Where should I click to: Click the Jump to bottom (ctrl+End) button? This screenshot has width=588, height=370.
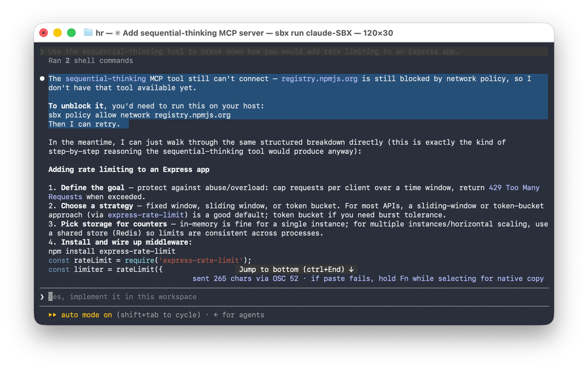tap(296, 269)
